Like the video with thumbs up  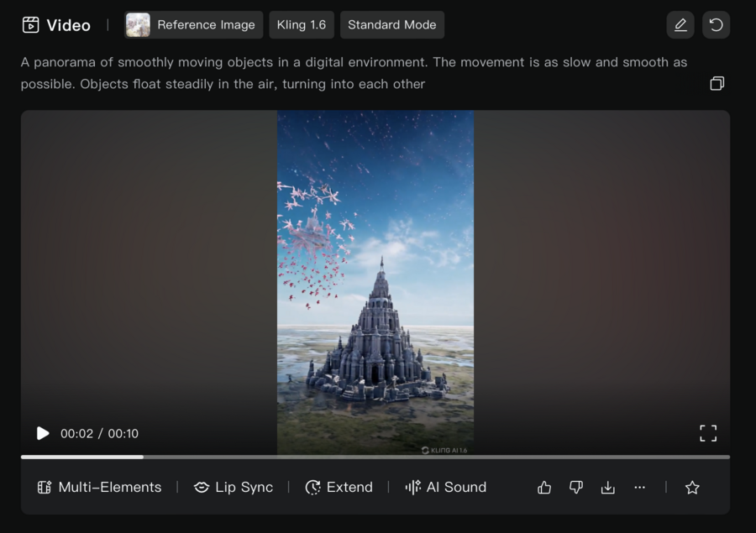(544, 487)
